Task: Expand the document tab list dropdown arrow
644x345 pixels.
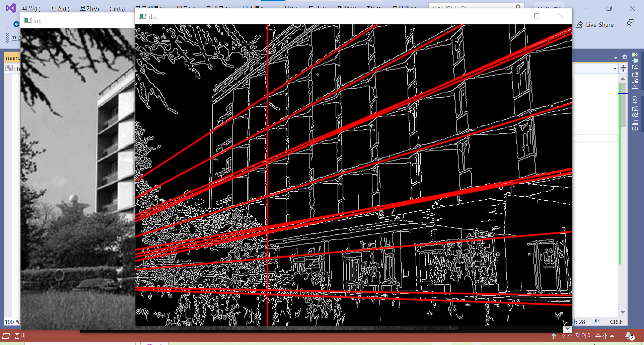Action: coord(616,58)
